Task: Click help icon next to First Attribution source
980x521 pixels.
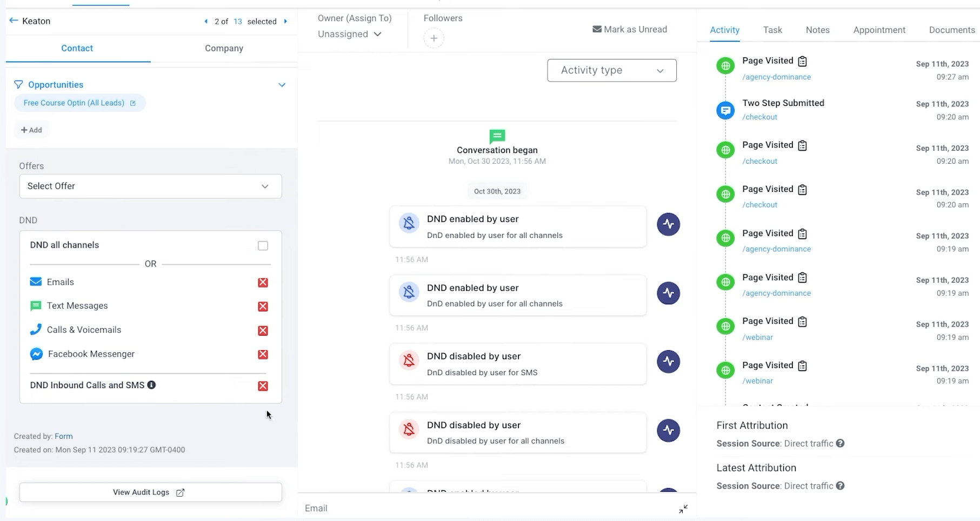Action: [x=840, y=443]
